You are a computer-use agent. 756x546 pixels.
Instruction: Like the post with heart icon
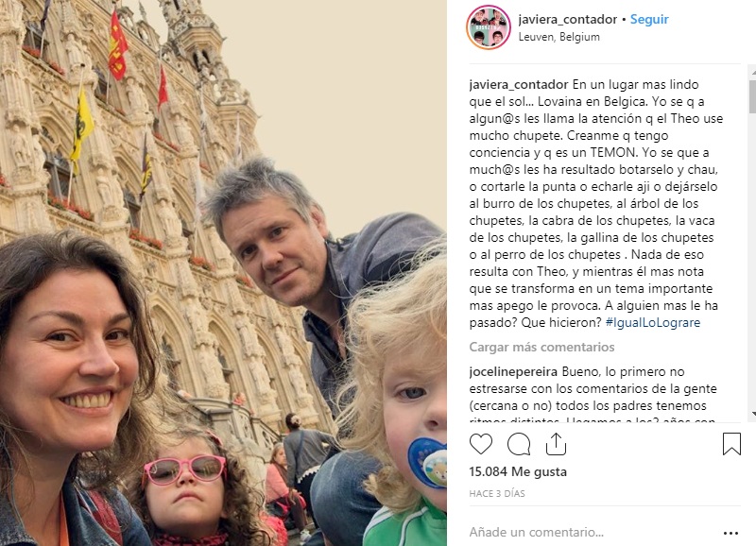point(481,444)
